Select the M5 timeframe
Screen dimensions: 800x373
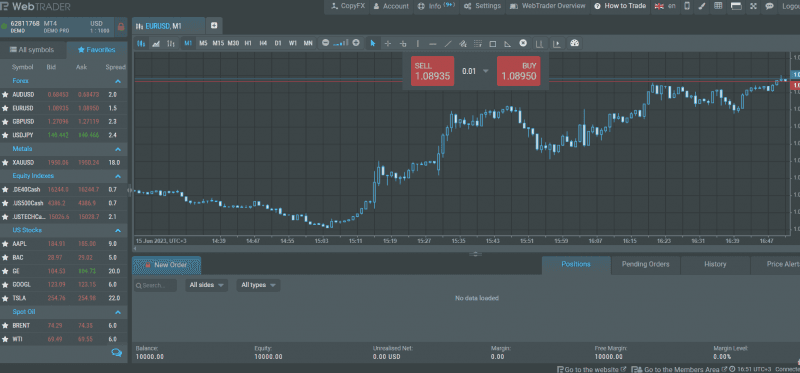(203, 43)
